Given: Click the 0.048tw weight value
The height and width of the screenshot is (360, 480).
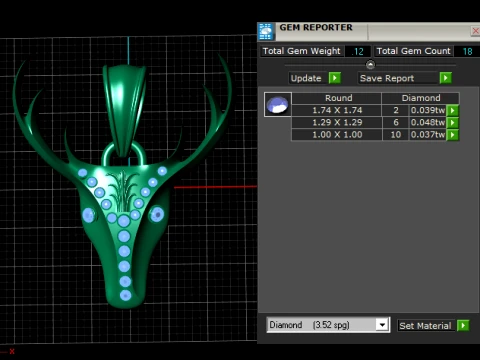Looking at the screenshot, I should click(x=428, y=123).
